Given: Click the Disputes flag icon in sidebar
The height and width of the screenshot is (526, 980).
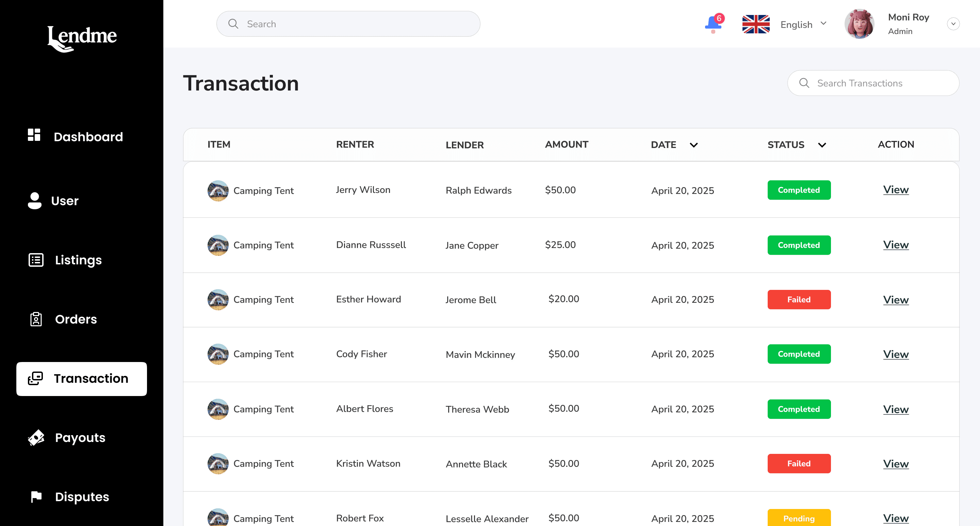Looking at the screenshot, I should tap(36, 497).
